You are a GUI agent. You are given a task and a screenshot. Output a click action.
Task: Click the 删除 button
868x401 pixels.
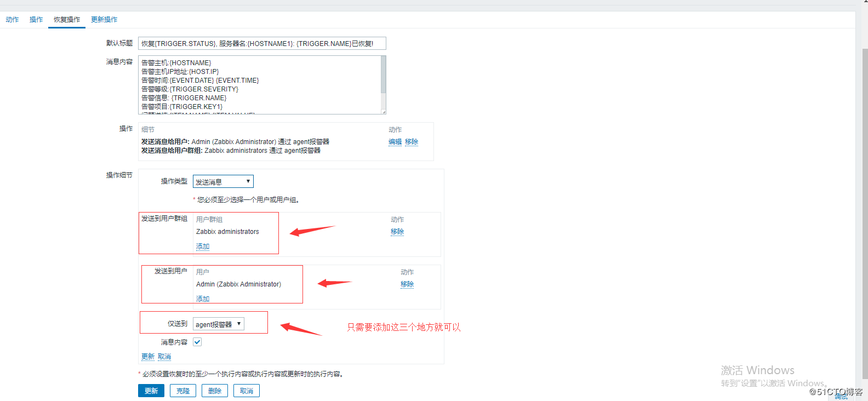pyautogui.click(x=215, y=391)
